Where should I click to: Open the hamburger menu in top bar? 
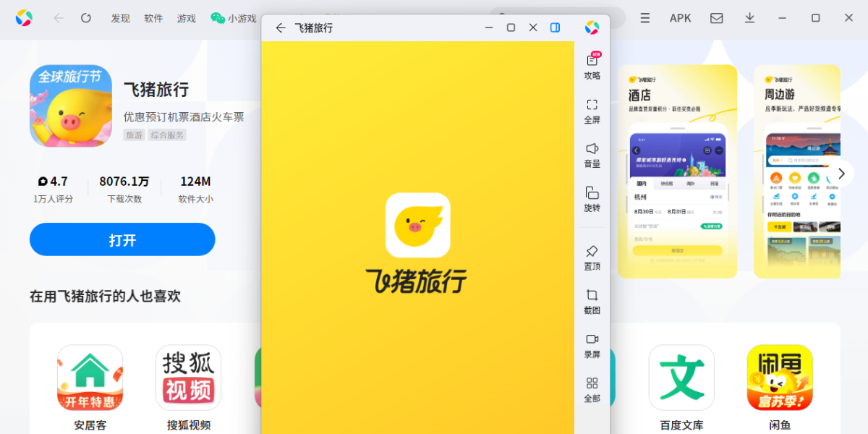pyautogui.click(x=644, y=18)
